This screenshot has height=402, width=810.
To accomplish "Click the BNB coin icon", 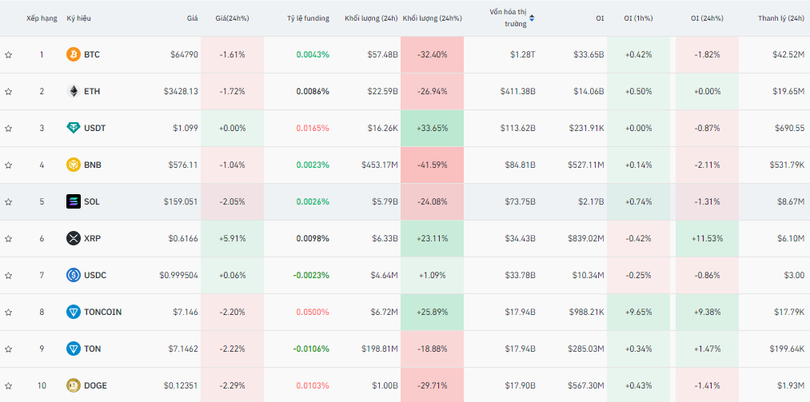I will pos(73,165).
